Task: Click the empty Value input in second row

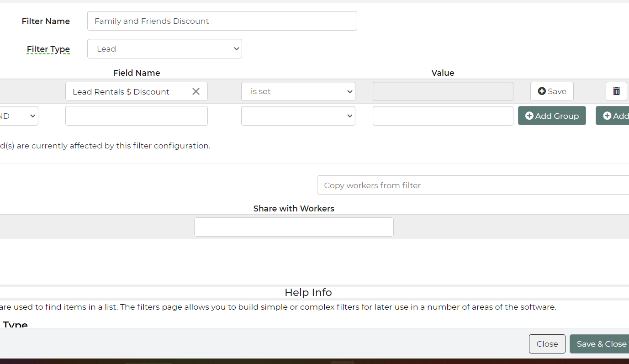Action: tap(443, 116)
